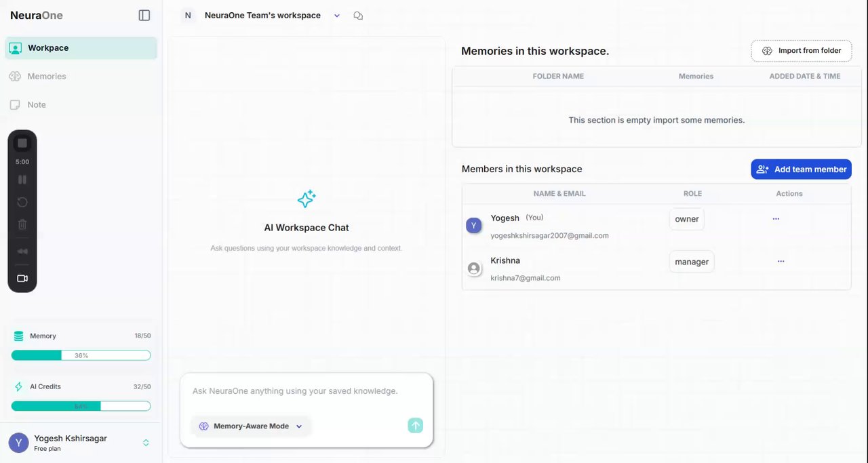Click the Memory usage progress bar
The width and height of the screenshot is (868, 463).
(81, 355)
